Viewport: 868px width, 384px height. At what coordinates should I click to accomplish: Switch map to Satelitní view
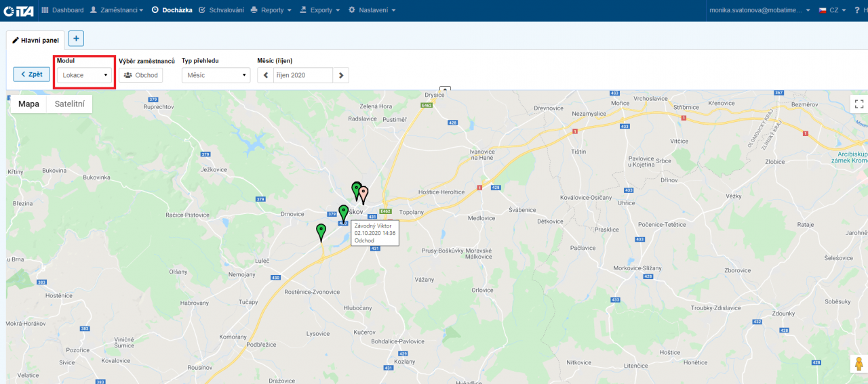(69, 104)
